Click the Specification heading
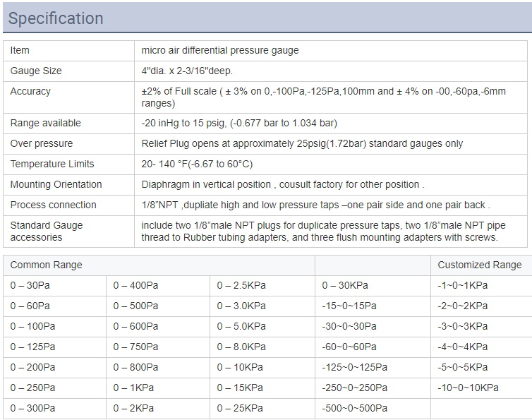Screen dimensions: 532x420 point(56,18)
